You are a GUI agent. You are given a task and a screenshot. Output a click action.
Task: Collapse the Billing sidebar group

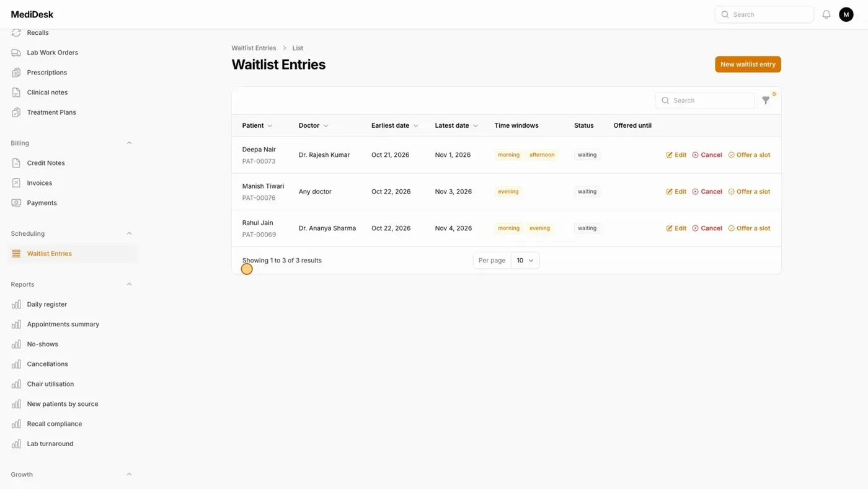(129, 143)
